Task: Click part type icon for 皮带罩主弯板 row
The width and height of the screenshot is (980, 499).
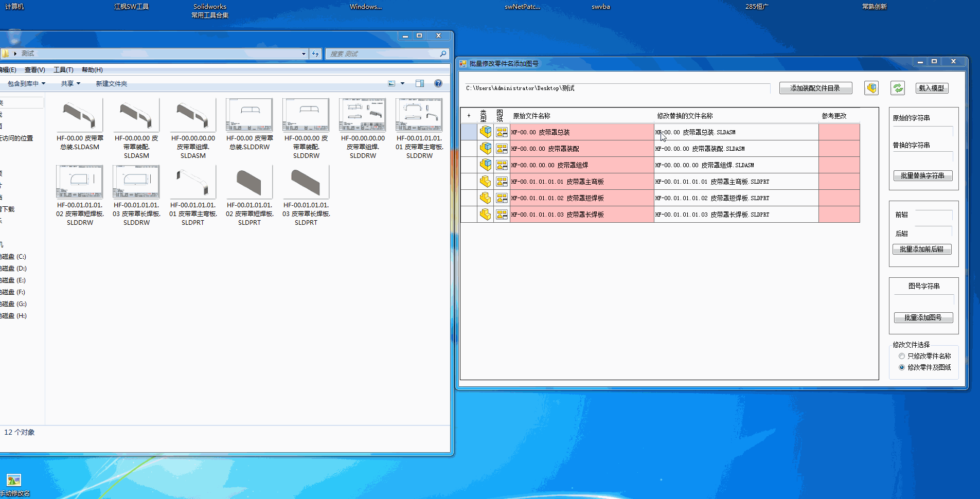Action: tap(485, 181)
